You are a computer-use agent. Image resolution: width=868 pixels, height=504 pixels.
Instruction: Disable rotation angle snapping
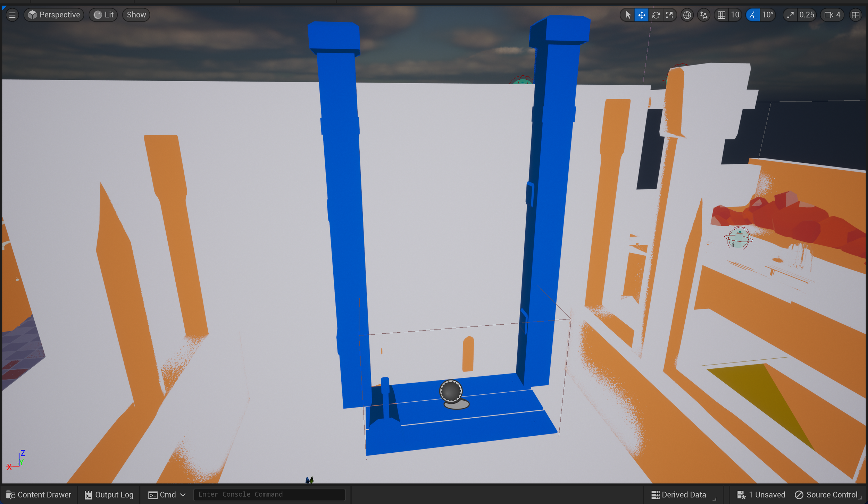click(x=752, y=15)
